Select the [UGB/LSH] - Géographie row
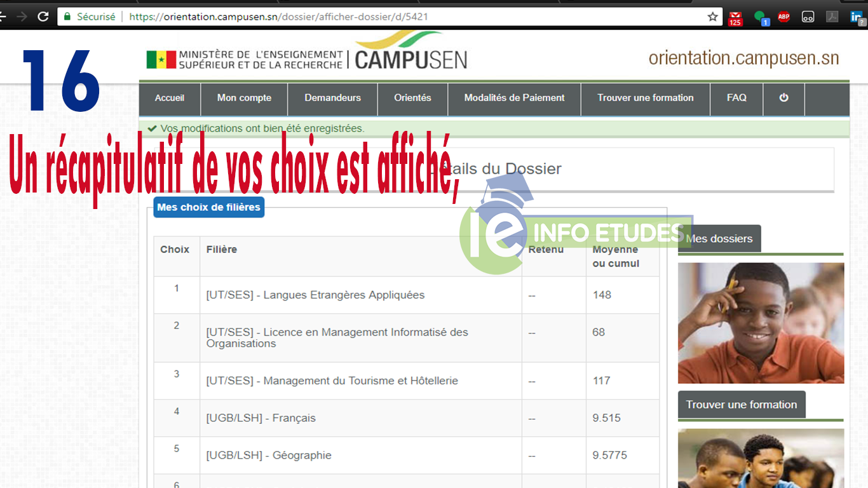 (407, 456)
